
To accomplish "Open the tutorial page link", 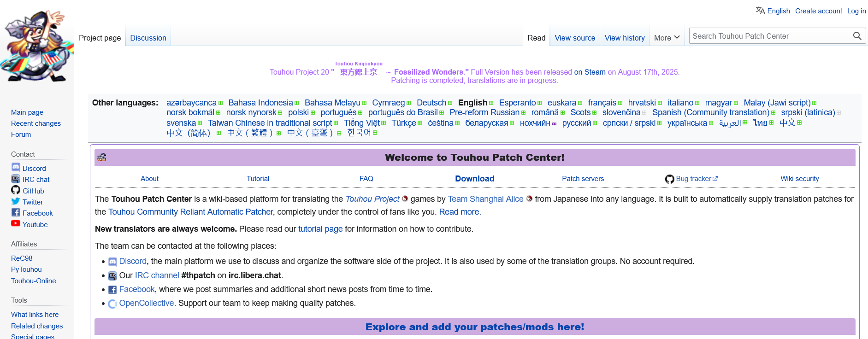I will point(320,229).
